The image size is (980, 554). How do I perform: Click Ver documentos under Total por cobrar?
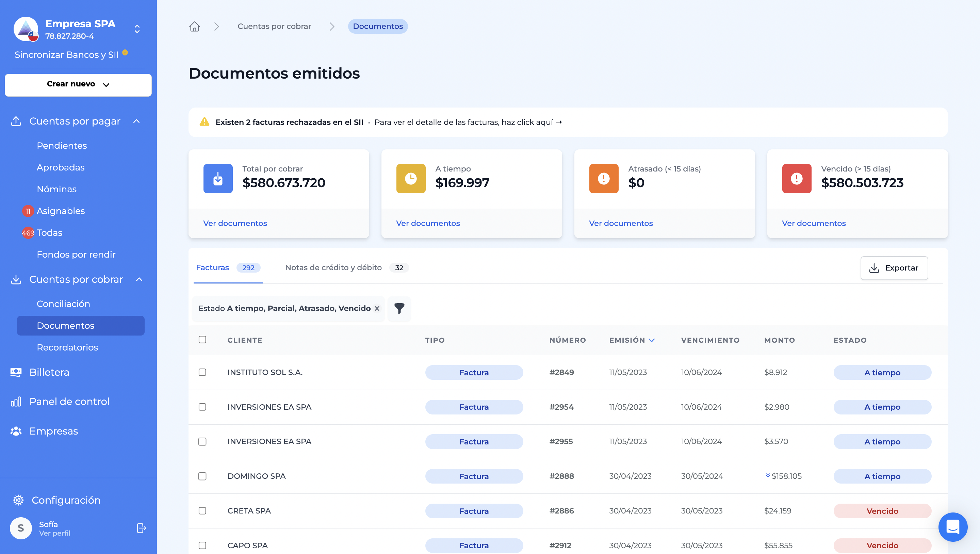pyautogui.click(x=235, y=223)
